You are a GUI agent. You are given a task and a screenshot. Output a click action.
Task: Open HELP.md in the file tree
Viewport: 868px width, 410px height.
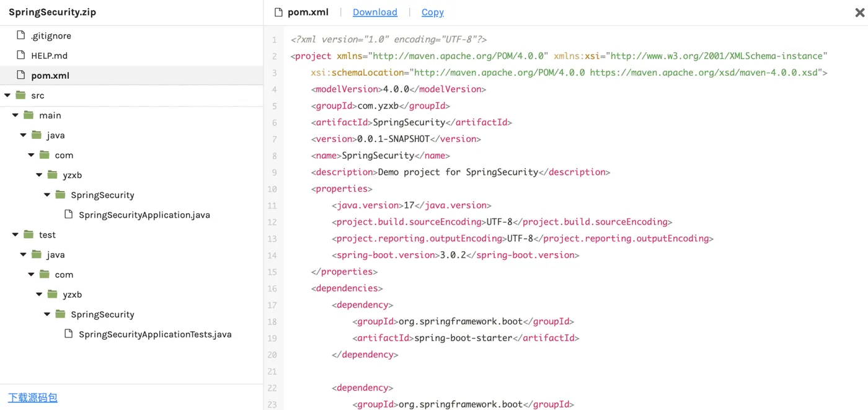49,56
